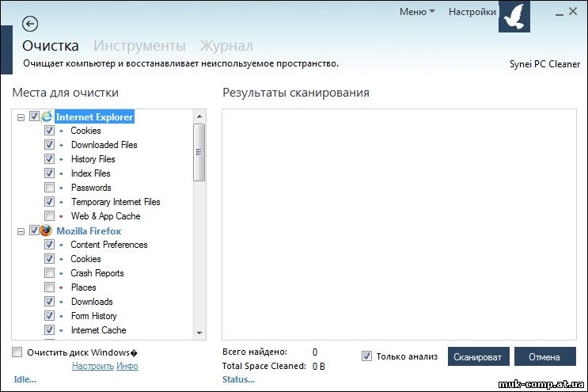Uncheck Только анализ checkbox
The image size is (588, 392).
tap(366, 356)
